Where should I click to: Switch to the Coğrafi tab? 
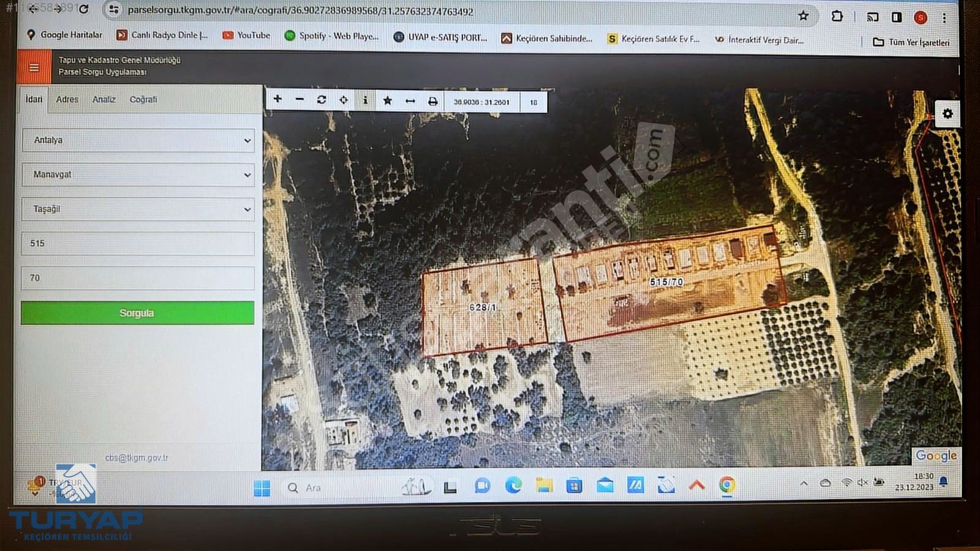(x=143, y=99)
